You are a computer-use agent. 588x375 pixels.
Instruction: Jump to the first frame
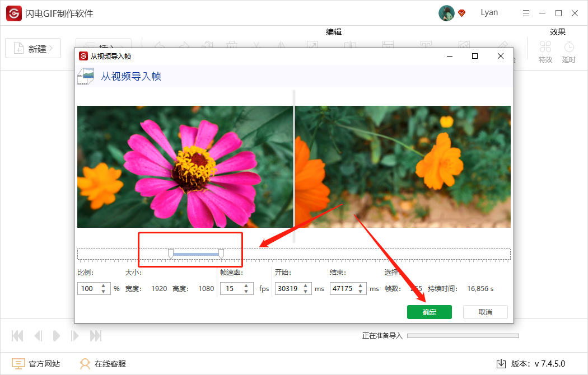coord(17,336)
